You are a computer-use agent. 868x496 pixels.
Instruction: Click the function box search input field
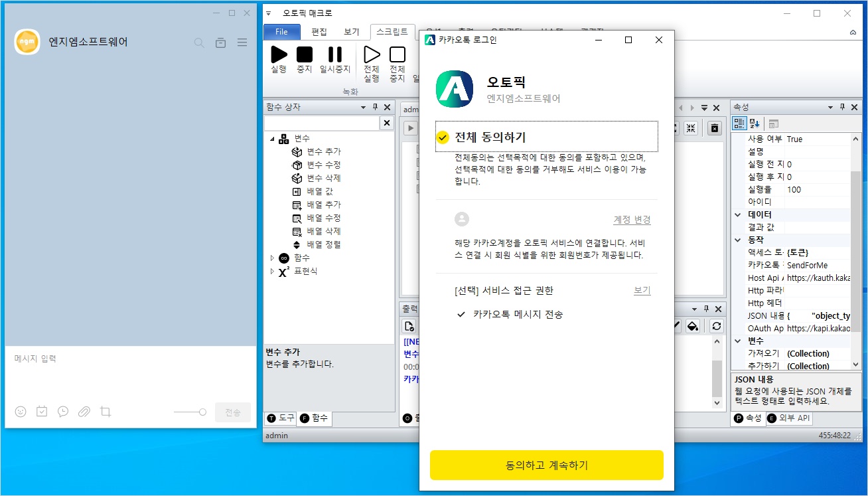click(x=322, y=124)
